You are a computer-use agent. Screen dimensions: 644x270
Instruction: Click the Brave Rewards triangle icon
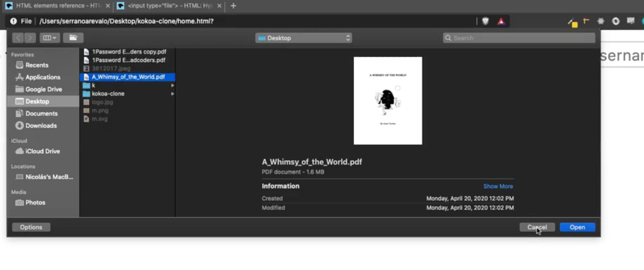click(x=501, y=21)
